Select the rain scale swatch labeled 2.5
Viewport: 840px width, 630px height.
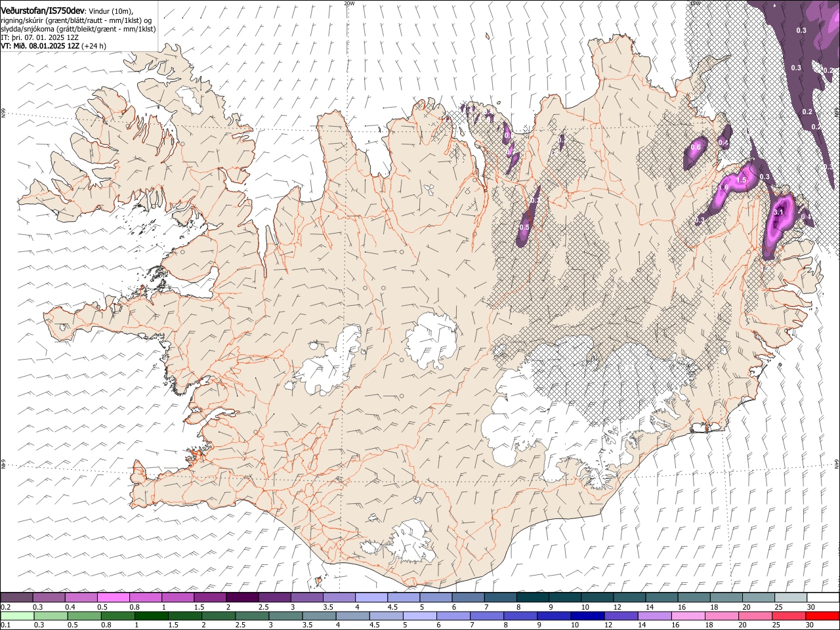251,616
